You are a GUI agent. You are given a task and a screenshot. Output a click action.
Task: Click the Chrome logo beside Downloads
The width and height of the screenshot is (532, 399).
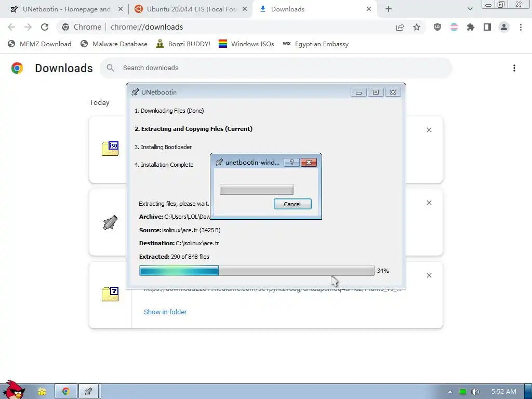[x=17, y=68]
